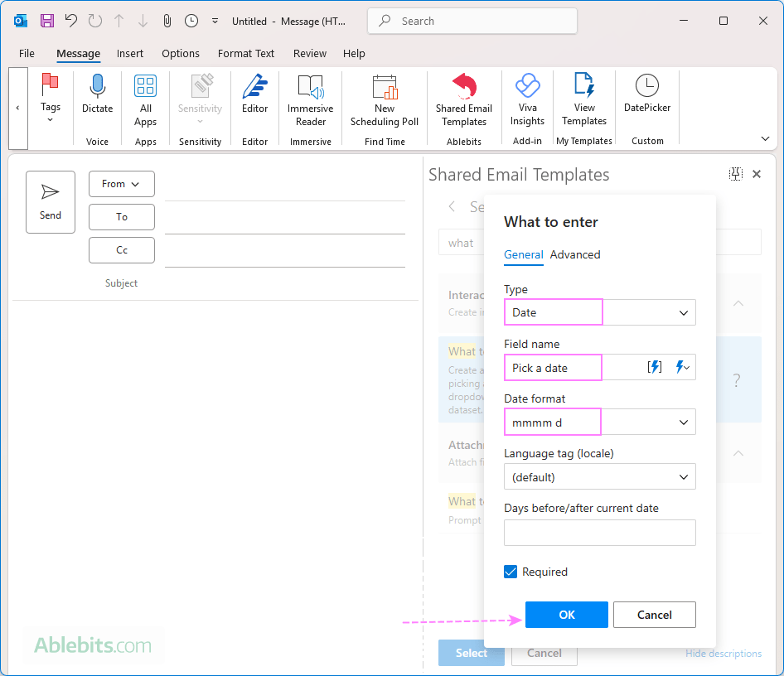The image size is (784, 676).
Task: Click the bracketed lightning macro icon in Field name
Action: click(655, 367)
